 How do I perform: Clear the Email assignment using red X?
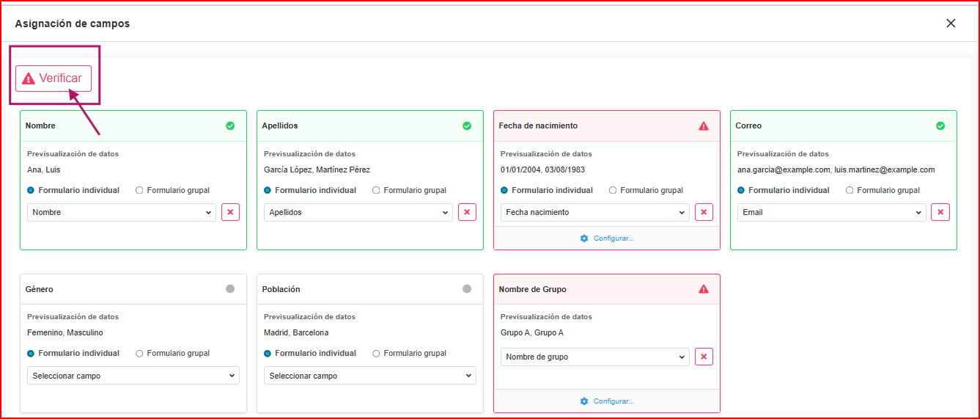coord(940,212)
